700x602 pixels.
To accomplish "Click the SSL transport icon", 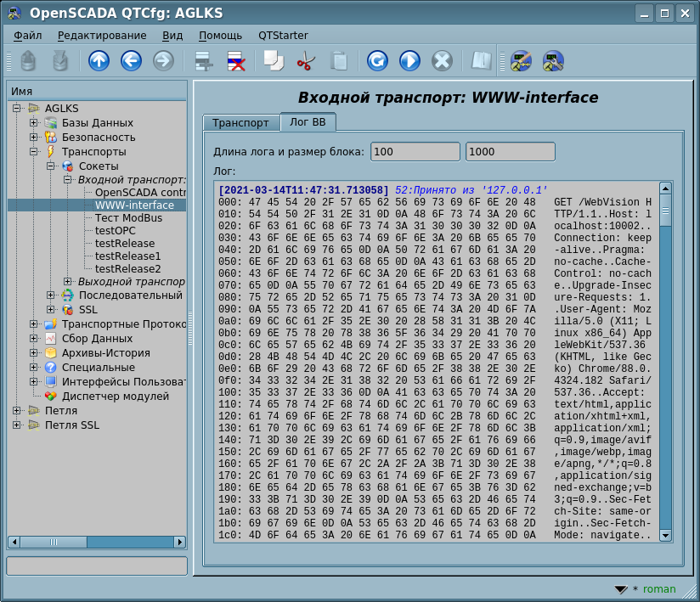I will pos(68,310).
